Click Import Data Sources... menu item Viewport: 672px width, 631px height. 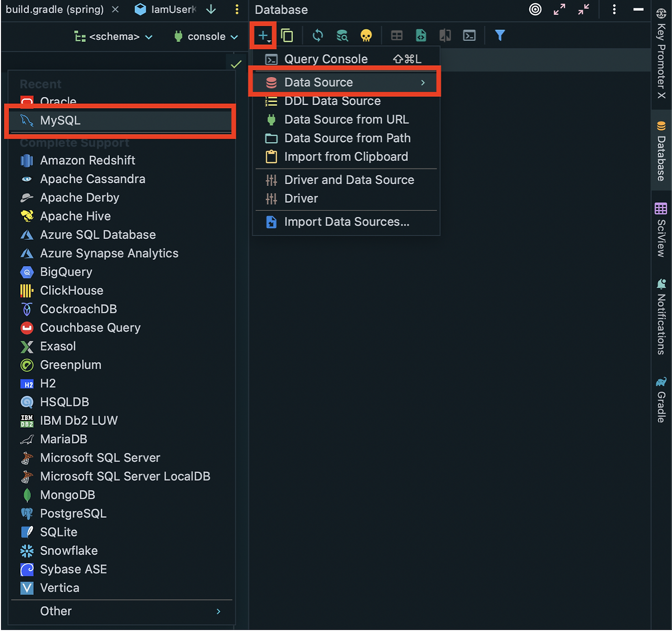click(x=346, y=222)
